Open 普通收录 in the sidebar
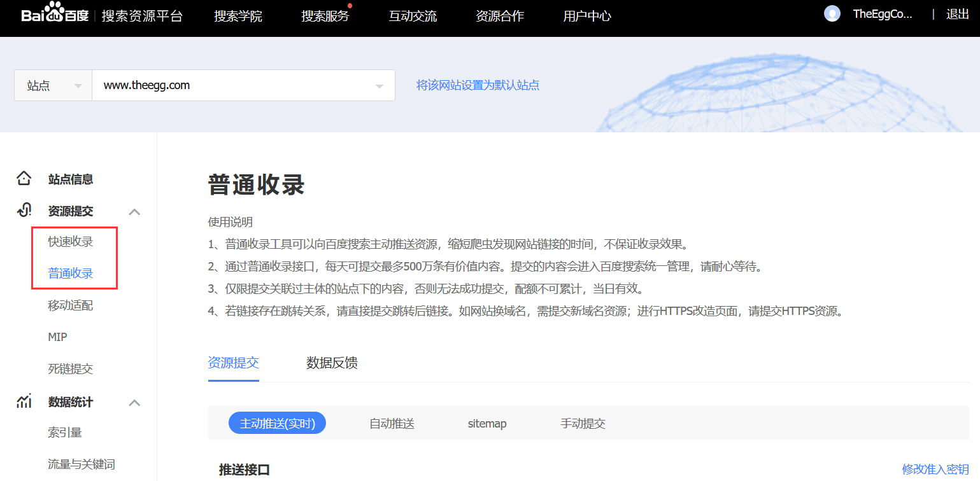This screenshot has height=481, width=980. pos(71,274)
